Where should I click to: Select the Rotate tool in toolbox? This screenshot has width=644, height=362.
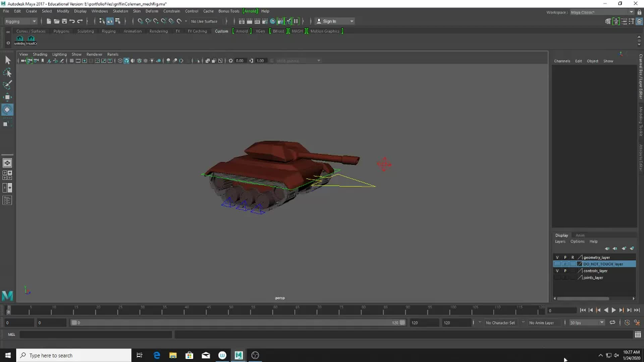pos(7,110)
